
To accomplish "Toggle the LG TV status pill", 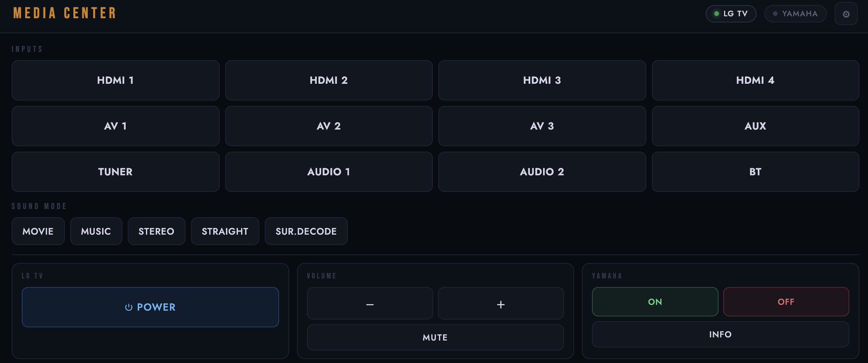I will pyautogui.click(x=731, y=14).
